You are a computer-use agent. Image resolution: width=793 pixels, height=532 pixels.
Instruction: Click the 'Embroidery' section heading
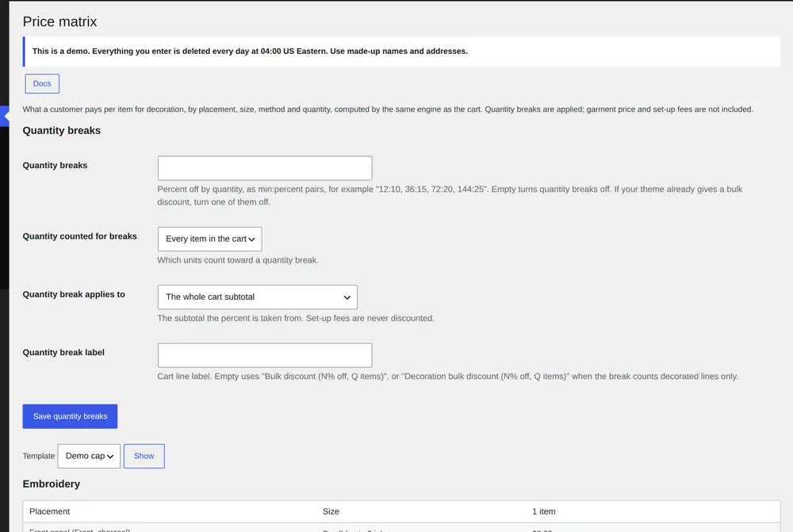point(52,484)
